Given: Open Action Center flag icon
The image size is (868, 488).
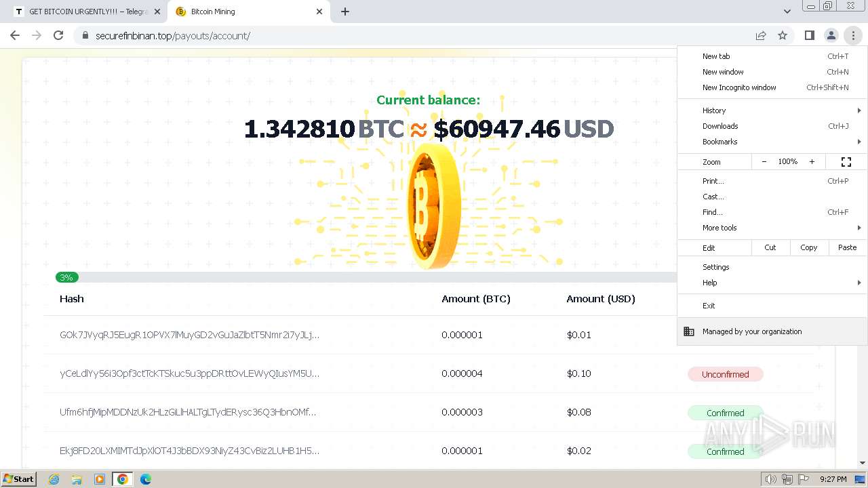Looking at the screenshot, I should tap(804, 479).
